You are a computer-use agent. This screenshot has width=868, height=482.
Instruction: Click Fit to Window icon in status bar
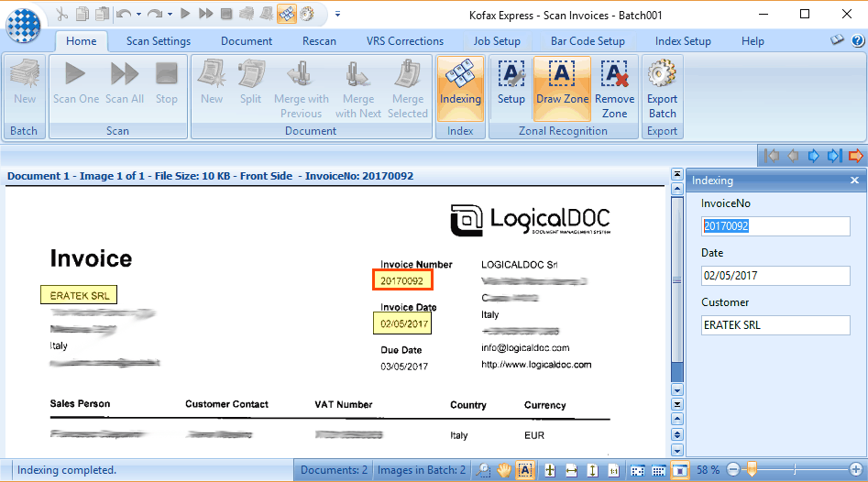click(x=550, y=470)
